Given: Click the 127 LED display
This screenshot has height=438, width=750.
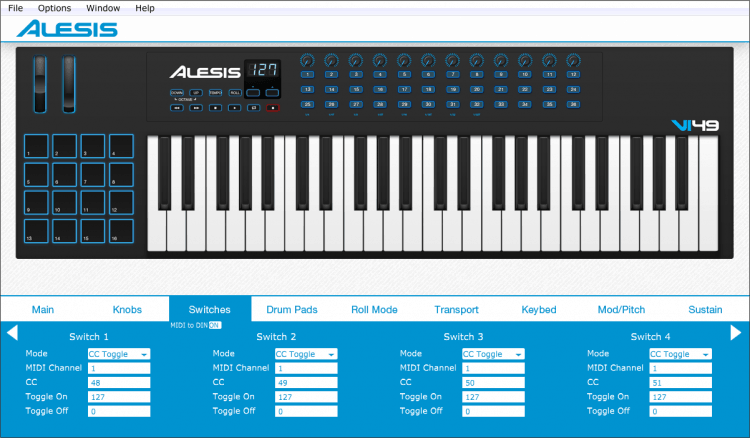Looking at the screenshot, I should coord(263,70).
